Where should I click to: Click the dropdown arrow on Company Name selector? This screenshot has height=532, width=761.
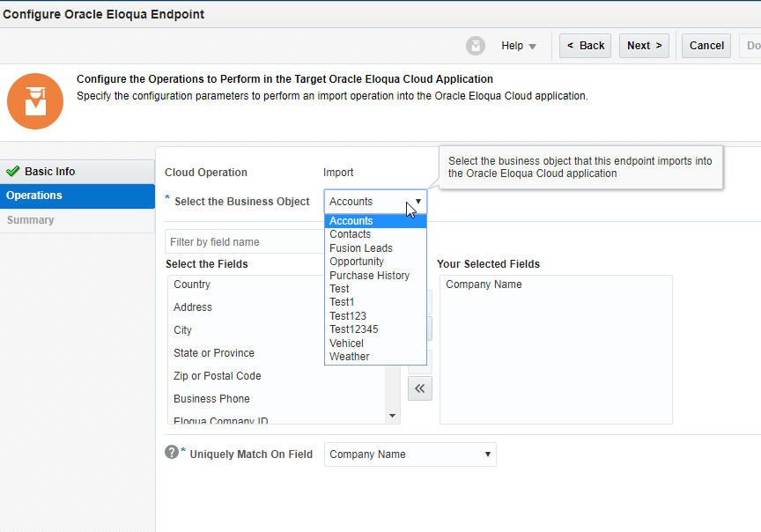point(489,454)
